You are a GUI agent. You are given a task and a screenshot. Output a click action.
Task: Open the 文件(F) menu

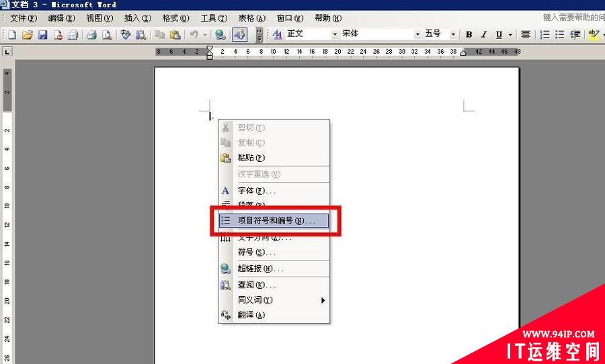[24, 18]
